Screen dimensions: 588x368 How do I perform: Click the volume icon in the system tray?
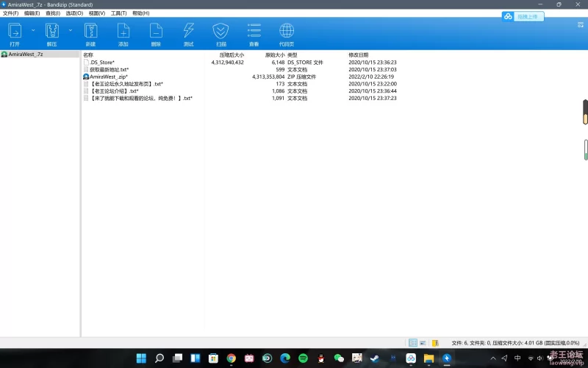pyautogui.click(x=540, y=358)
